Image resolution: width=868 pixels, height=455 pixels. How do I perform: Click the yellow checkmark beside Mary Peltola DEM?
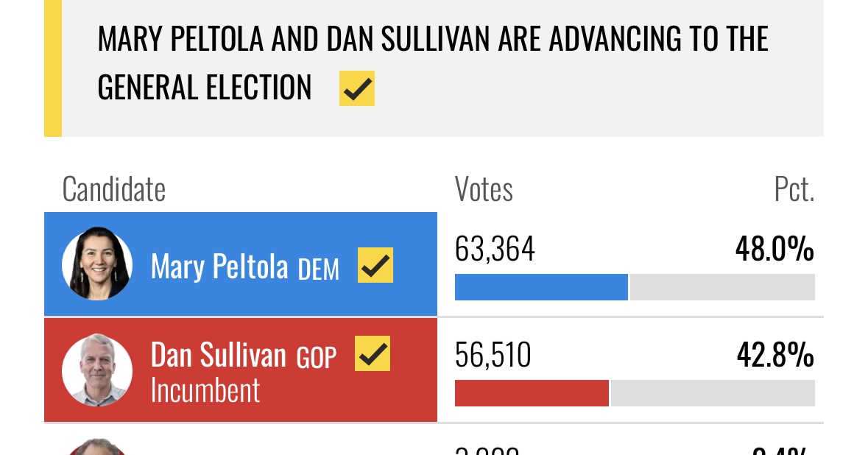click(375, 265)
